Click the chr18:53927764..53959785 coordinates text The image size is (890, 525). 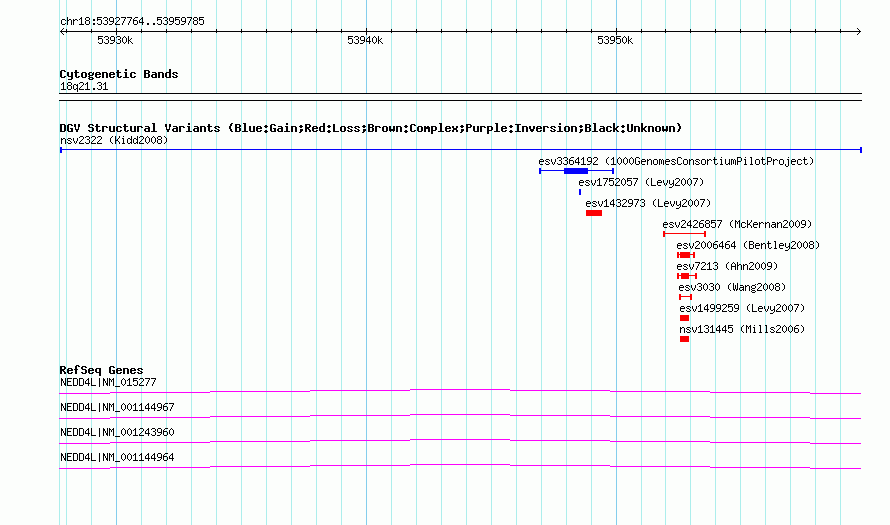pyautogui.click(x=132, y=22)
